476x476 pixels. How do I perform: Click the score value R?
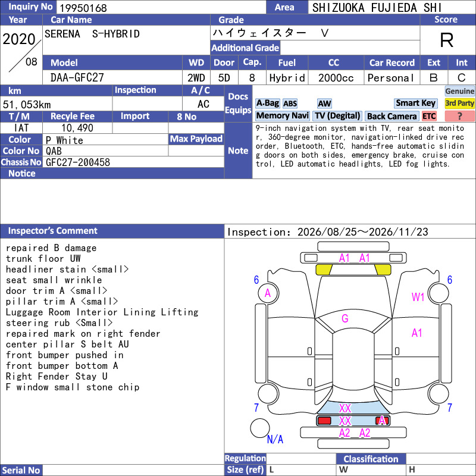(447, 40)
